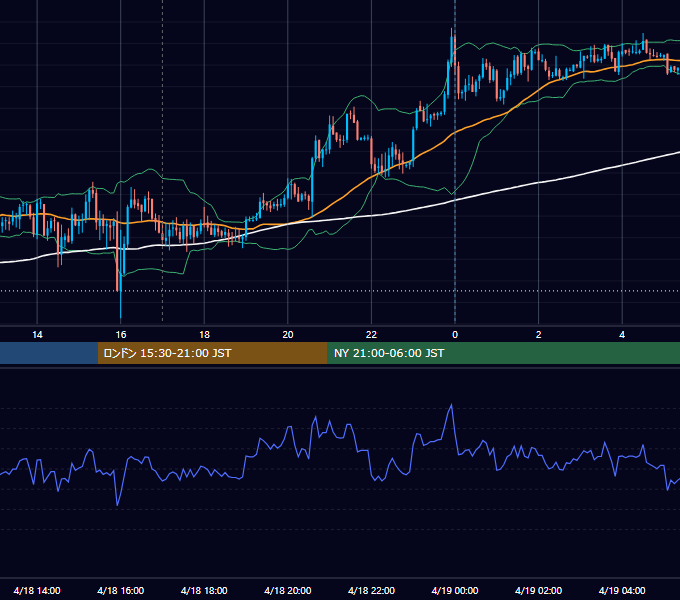
Task: Select the NY 21:00-06:00 JST session bar
Action: 503,353
